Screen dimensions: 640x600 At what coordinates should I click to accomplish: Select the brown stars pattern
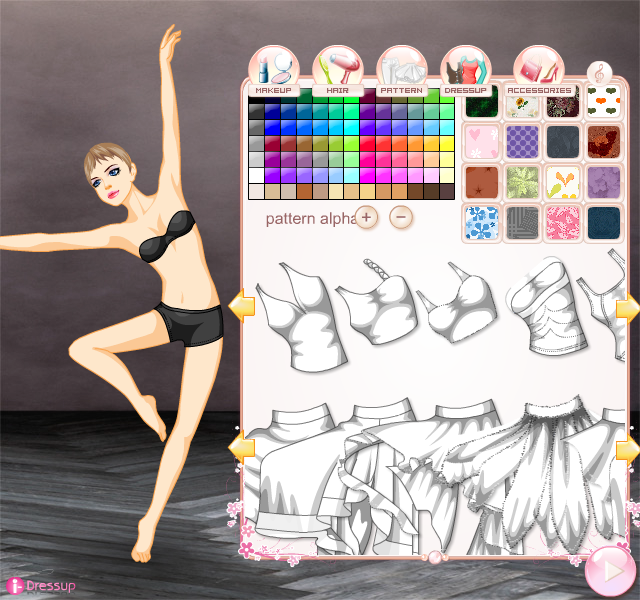point(482,182)
